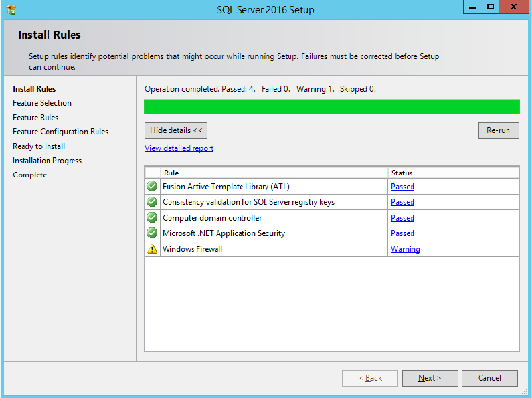
Task: Click the green check icon for Fusion ATL
Action: (152, 186)
